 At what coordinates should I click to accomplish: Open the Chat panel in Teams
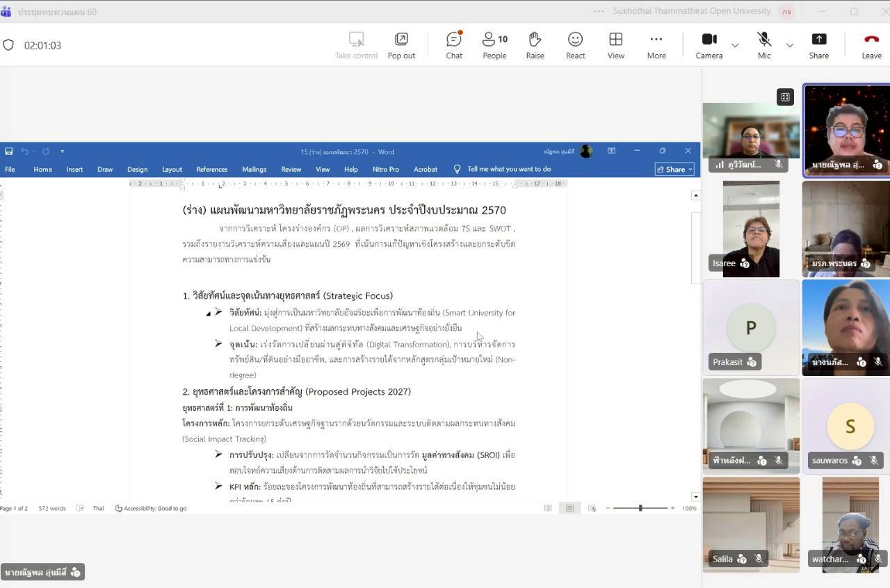(454, 45)
